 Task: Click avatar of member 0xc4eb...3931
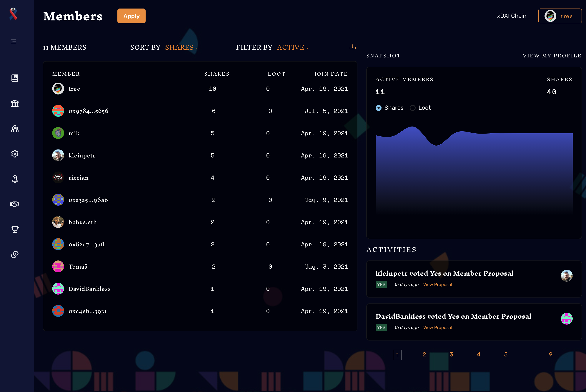(x=58, y=311)
